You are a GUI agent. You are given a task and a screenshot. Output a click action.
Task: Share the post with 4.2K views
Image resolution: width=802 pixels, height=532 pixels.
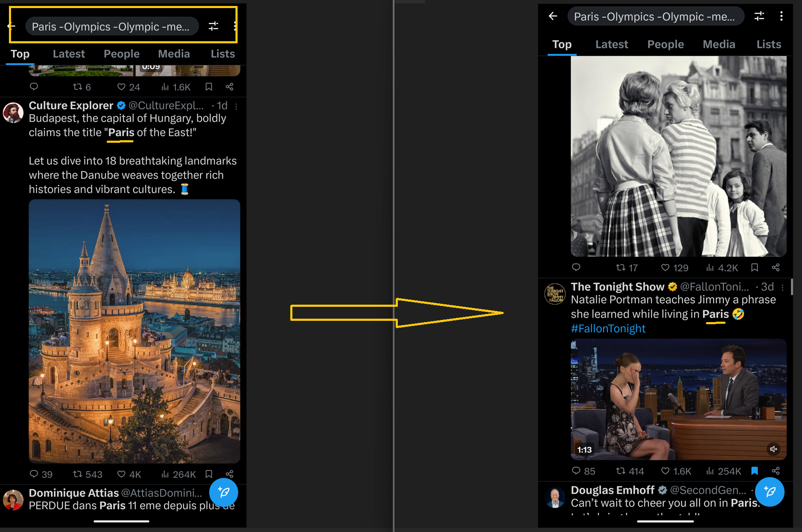pos(776,267)
